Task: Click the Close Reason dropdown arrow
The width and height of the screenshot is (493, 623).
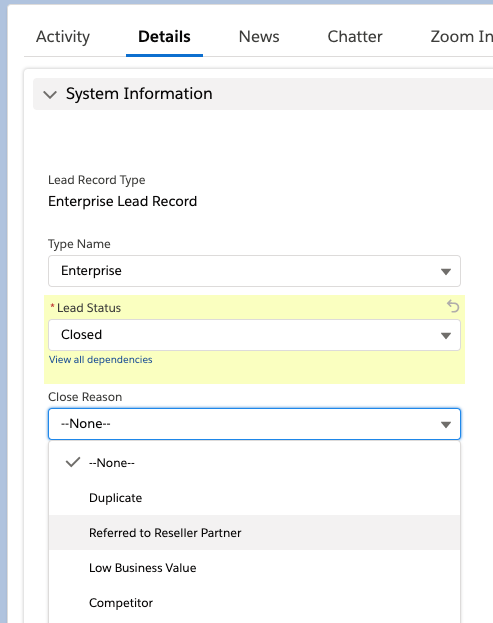Action: [446, 425]
